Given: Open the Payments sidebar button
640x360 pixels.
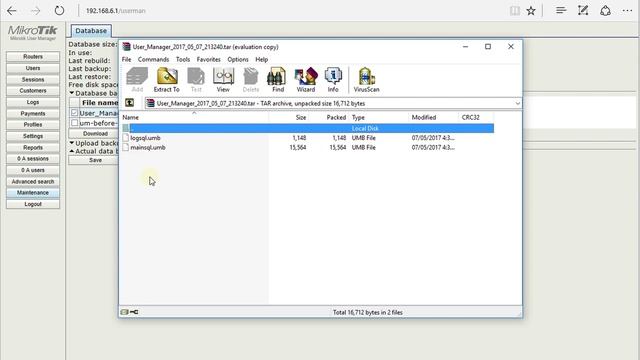Looking at the screenshot, I should coord(33,113).
